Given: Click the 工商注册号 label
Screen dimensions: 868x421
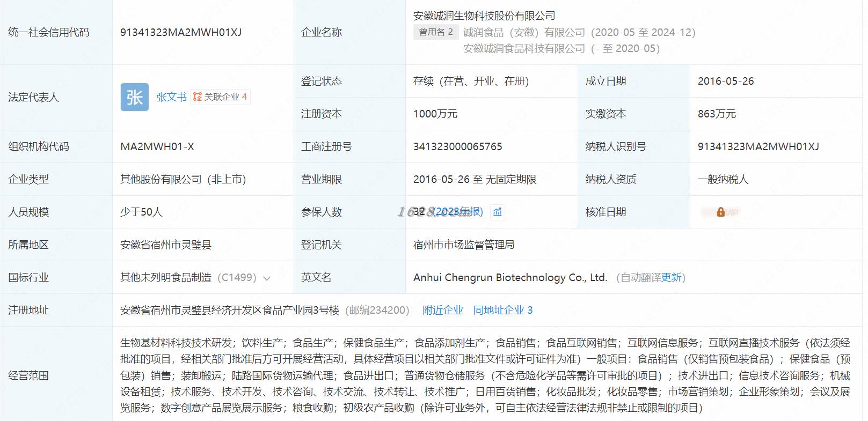Looking at the screenshot, I should pyautogui.click(x=326, y=146).
